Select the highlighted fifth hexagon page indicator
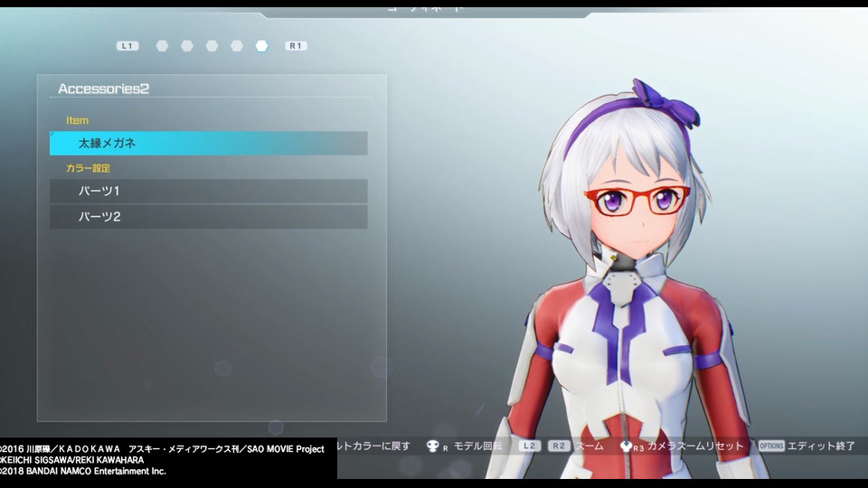This screenshot has width=868, height=488. pos(262,46)
